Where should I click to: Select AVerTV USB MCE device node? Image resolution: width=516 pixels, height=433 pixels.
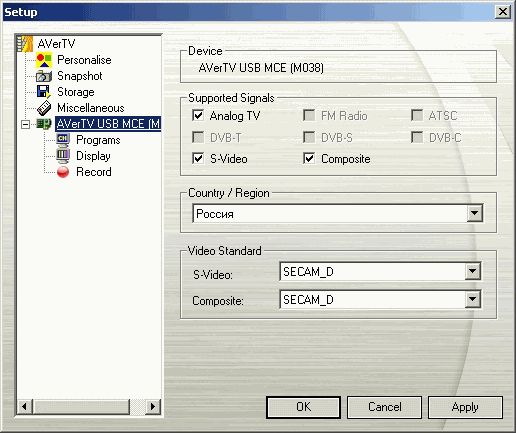tap(108, 124)
